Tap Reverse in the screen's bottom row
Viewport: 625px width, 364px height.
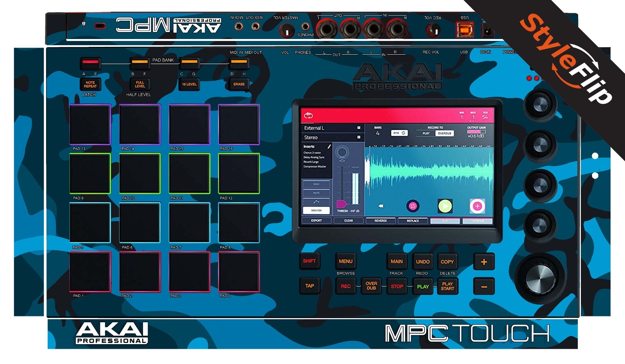point(381,221)
